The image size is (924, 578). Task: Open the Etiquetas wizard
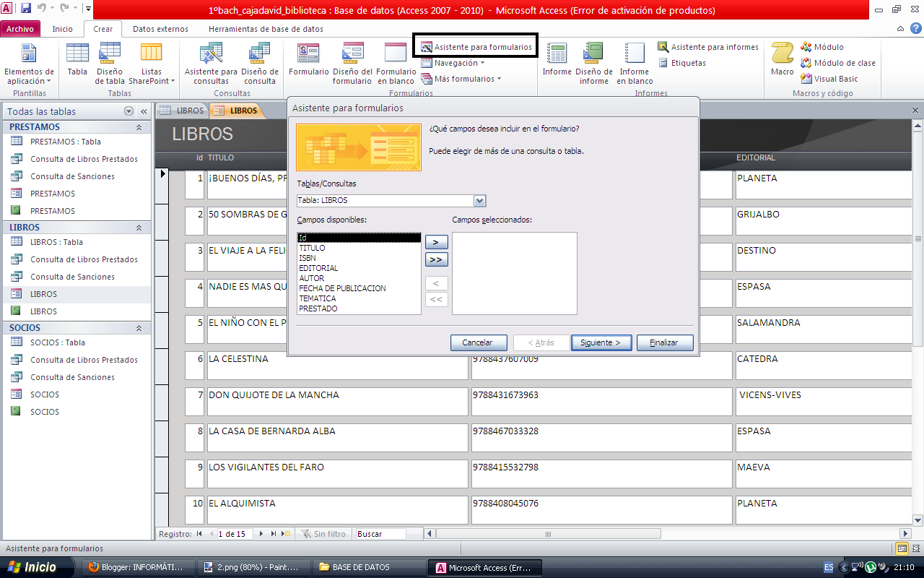click(x=683, y=62)
